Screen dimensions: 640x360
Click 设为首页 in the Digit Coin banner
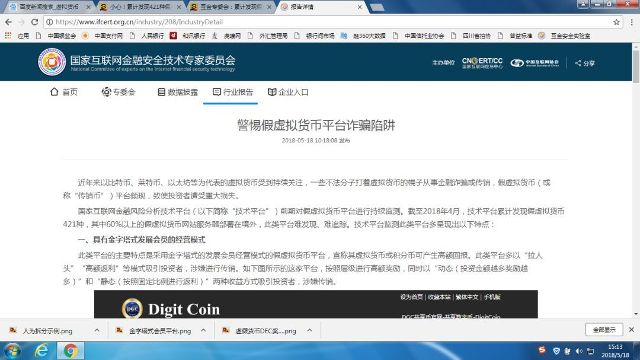click(411, 297)
